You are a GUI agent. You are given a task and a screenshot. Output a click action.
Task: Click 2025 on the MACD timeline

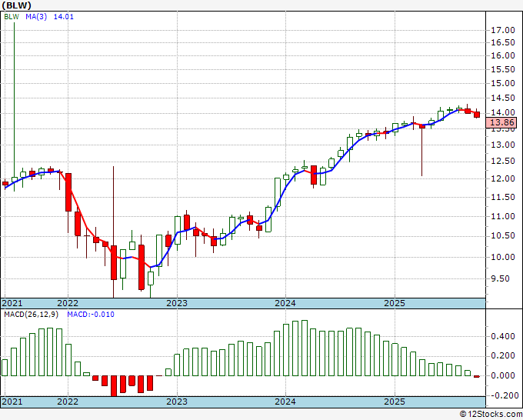point(395,402)
